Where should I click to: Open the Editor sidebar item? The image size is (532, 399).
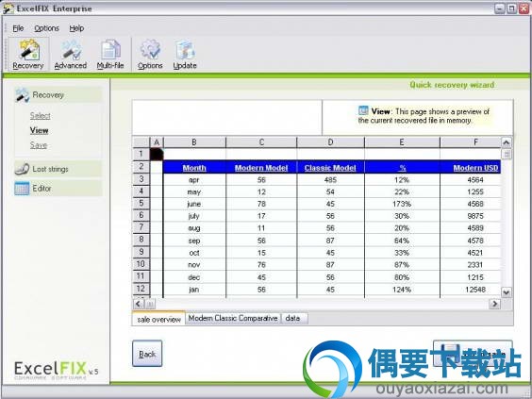click(x=58, y=189)
